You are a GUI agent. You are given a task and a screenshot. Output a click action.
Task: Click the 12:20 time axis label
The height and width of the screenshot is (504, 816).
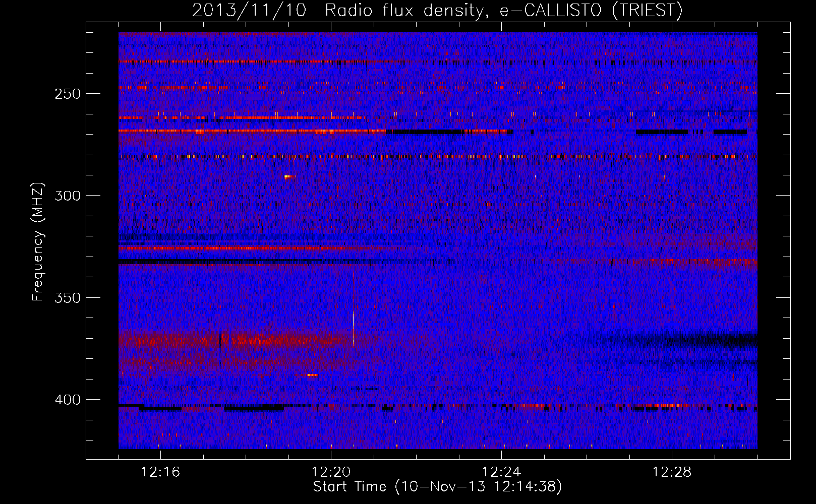(331, 472)
